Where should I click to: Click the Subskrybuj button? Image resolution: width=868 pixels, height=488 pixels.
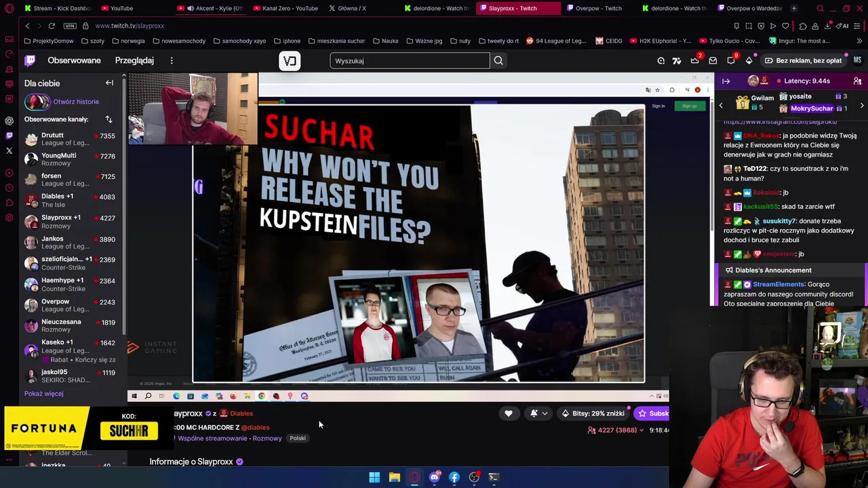pyautogui.click(x=652, y=413)
